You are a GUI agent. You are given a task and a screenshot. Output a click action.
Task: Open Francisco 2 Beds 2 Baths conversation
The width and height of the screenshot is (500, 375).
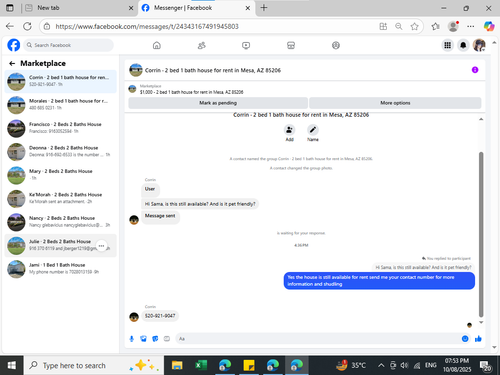[61, 128]
